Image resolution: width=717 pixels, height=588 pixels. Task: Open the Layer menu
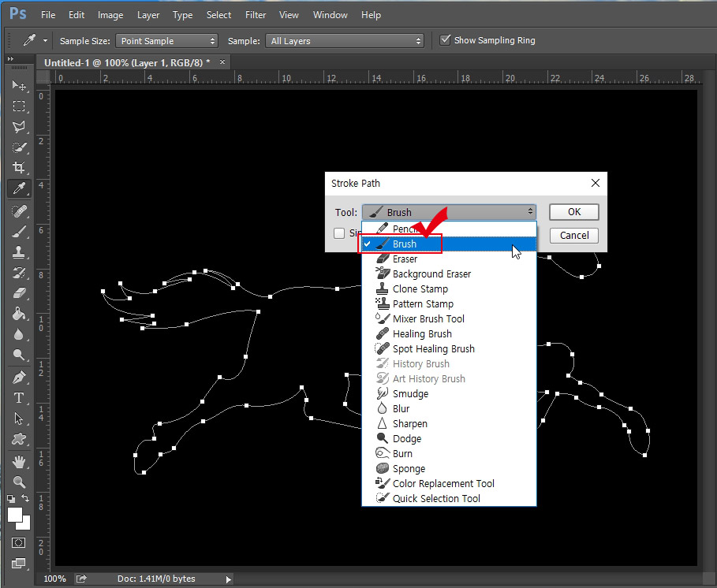148,15
